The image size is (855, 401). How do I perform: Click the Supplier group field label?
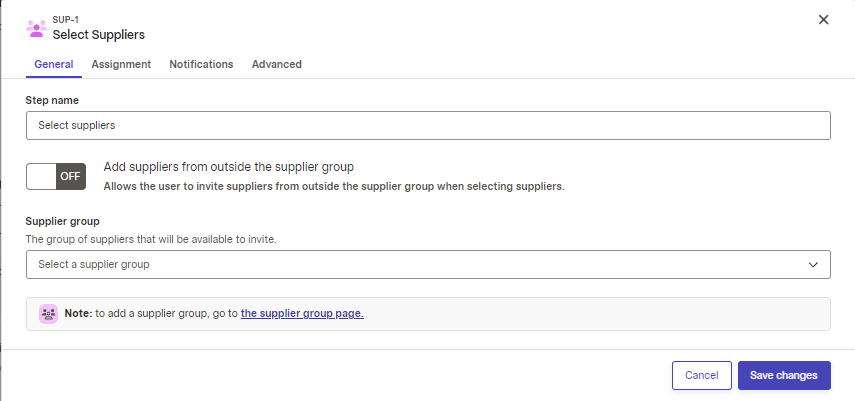click(x=63, y=222)
